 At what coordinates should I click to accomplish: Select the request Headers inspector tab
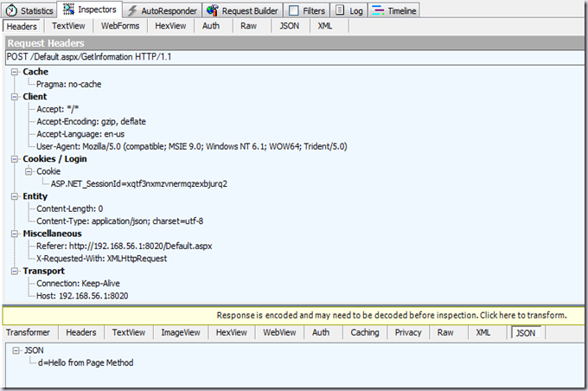tap(22, 26)
